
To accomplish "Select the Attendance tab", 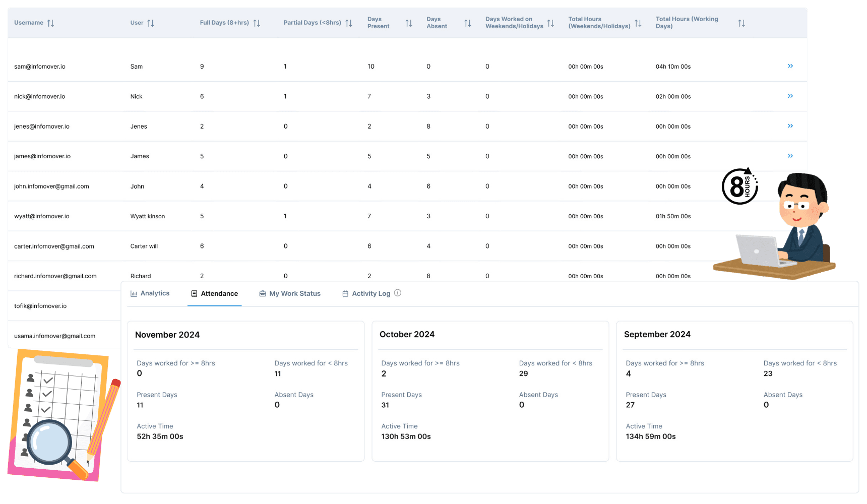I will (x=214, y=293).
